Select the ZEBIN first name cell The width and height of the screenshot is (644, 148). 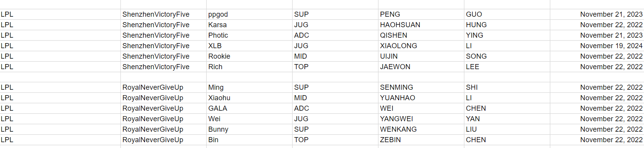click(421, 140)
